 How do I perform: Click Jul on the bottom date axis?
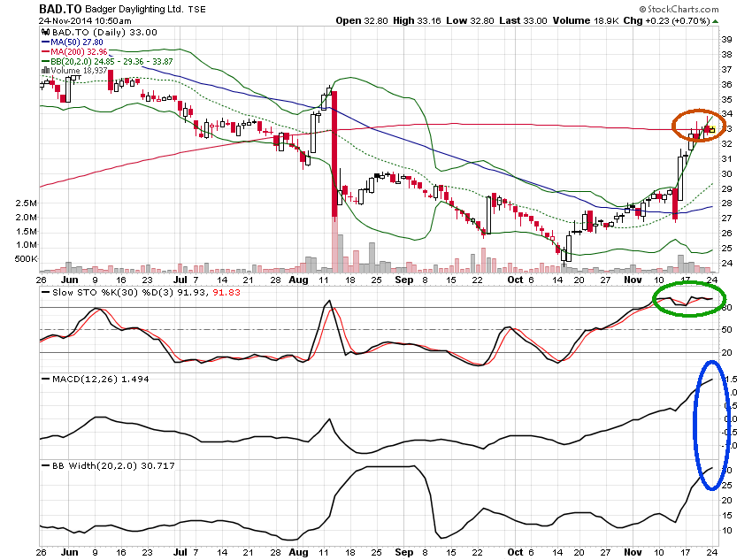pos(180,552)
